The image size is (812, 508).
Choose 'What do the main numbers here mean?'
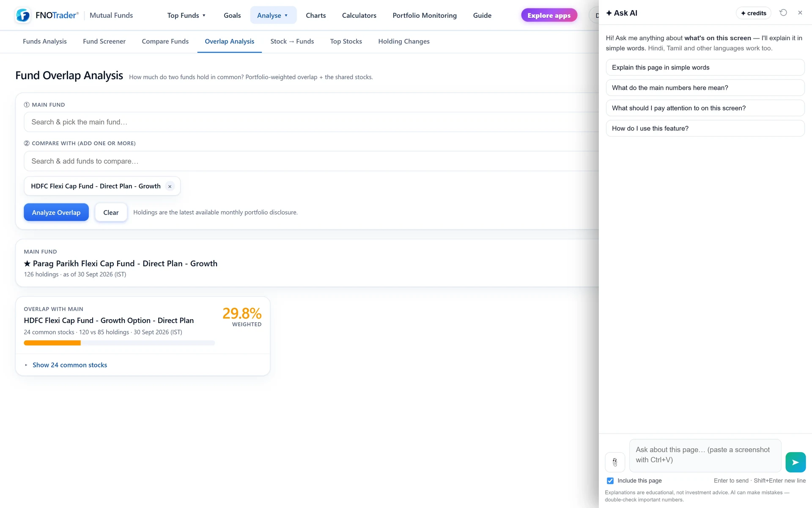pos(705,88)
